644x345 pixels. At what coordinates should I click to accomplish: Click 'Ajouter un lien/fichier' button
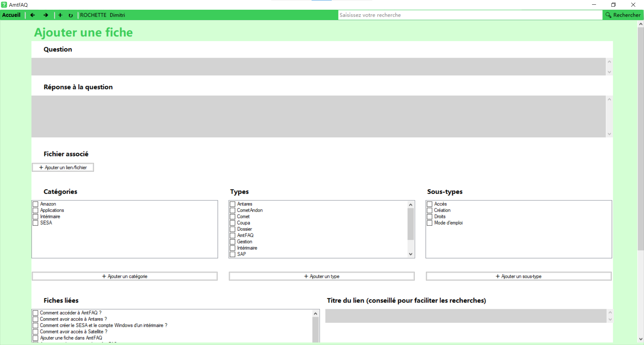[x=63, y=167]
